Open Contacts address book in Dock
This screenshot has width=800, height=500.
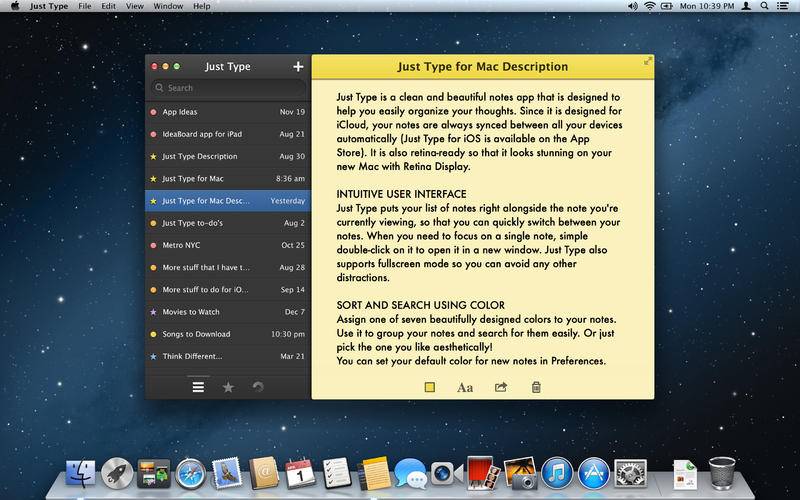coord(264,473)
